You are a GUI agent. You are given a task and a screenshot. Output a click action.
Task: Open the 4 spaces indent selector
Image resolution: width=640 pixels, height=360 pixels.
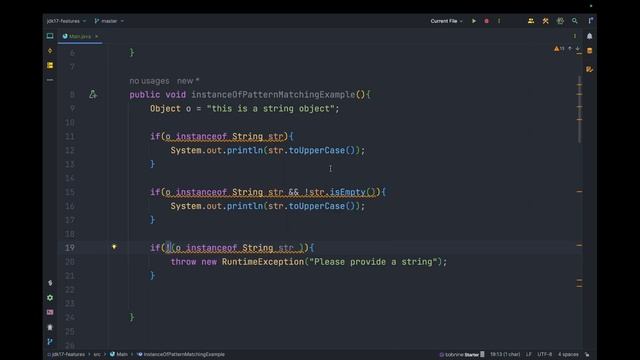point(568,354)
